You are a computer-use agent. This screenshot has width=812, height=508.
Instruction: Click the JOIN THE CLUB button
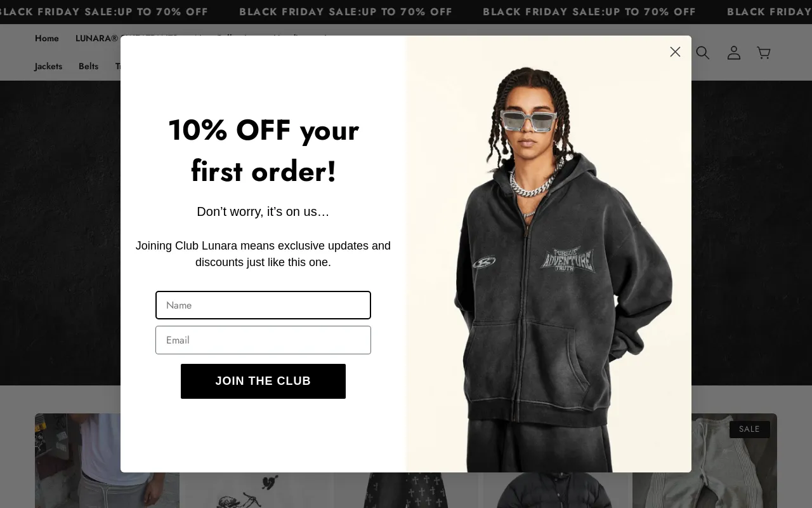(263, 381)
